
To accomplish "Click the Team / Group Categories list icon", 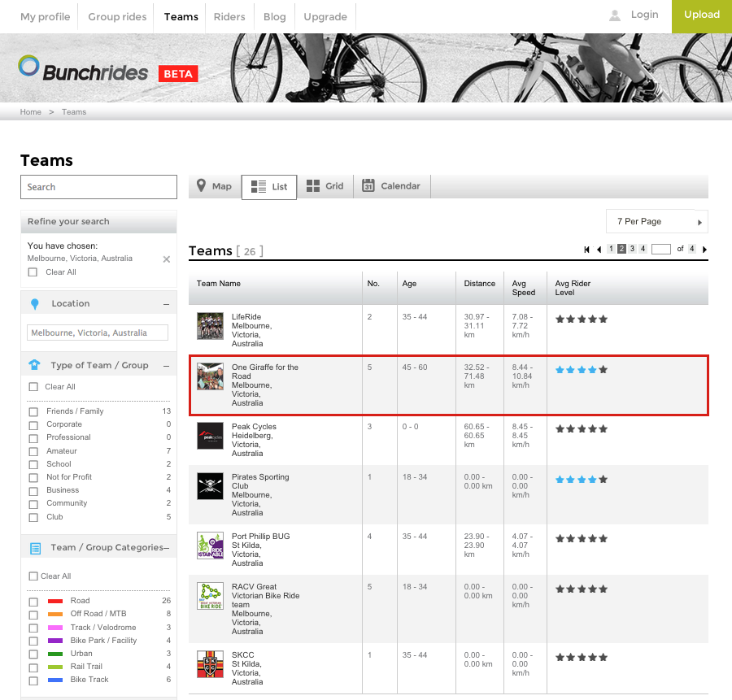I will tap(36, 548).
